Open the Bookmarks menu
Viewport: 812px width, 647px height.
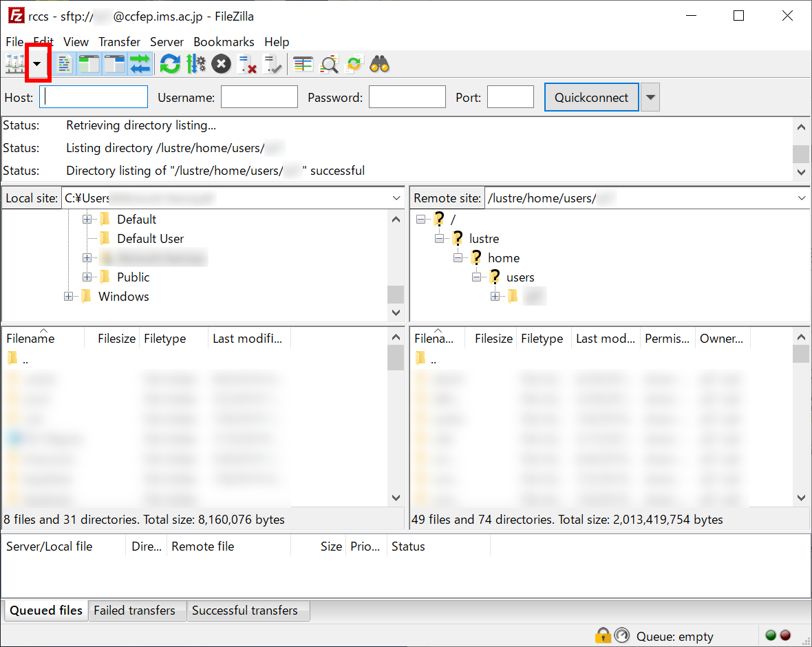point(224,42)
